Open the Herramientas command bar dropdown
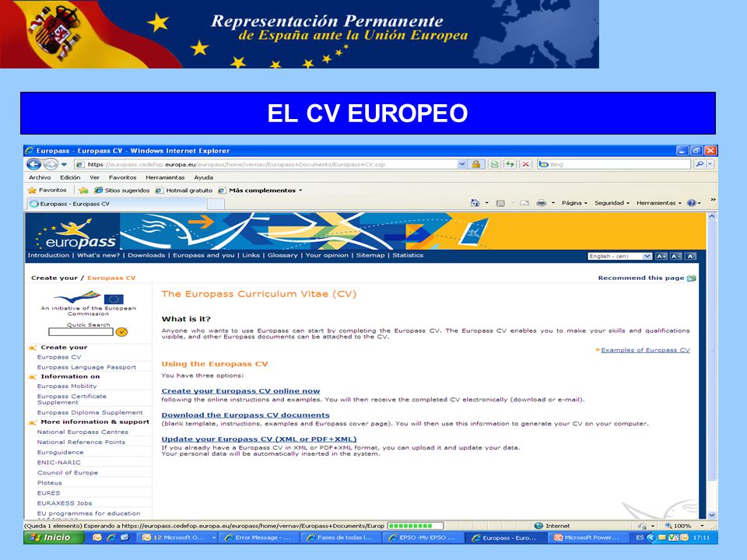This screenshot has height=560, width=747. [659, 203]
